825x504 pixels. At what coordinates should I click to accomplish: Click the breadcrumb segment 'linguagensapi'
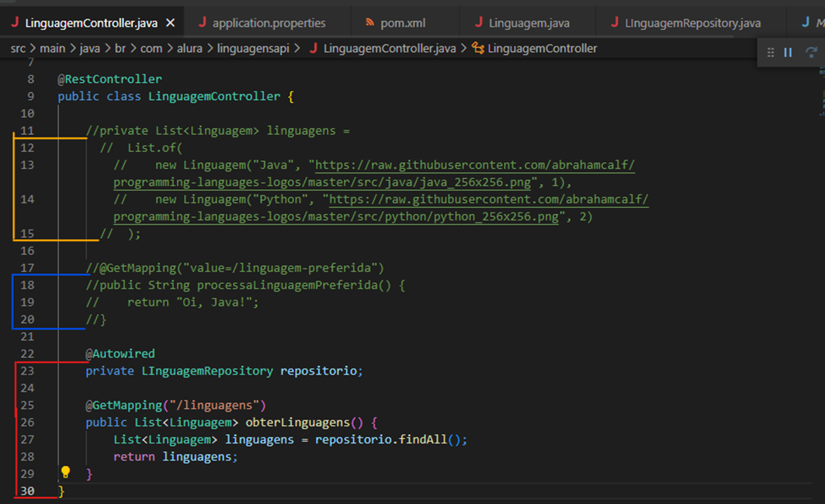tap(253, 48)
